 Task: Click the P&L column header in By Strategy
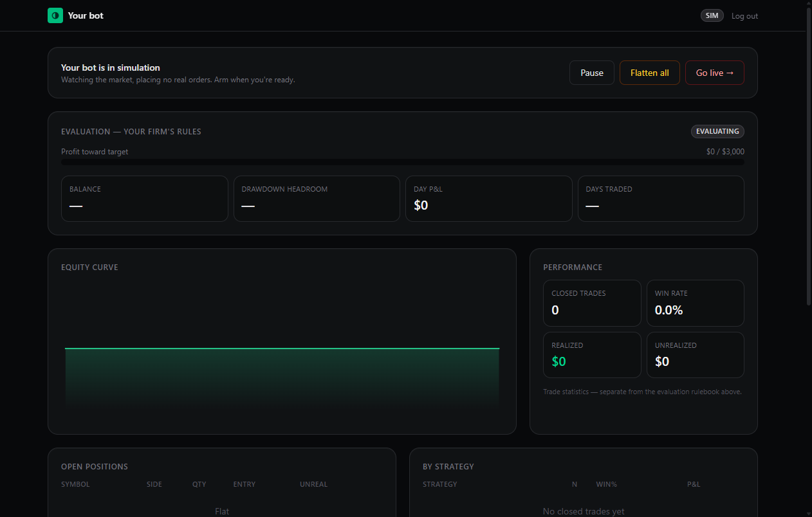click(694, 484)
